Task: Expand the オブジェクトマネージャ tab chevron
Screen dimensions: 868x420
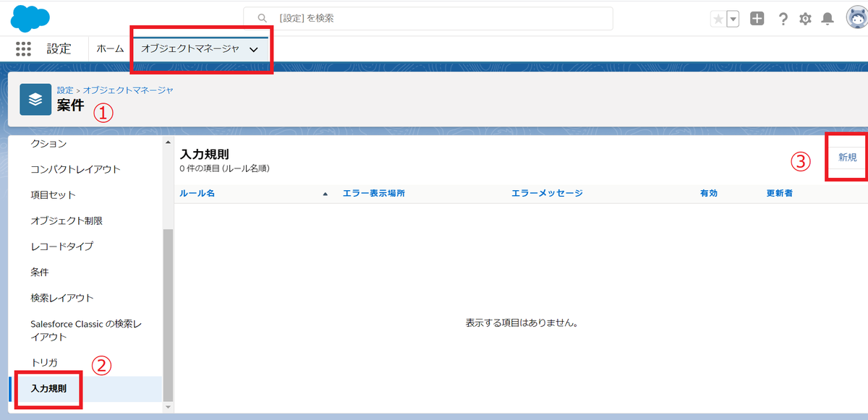Action: [x=254, y=49]
